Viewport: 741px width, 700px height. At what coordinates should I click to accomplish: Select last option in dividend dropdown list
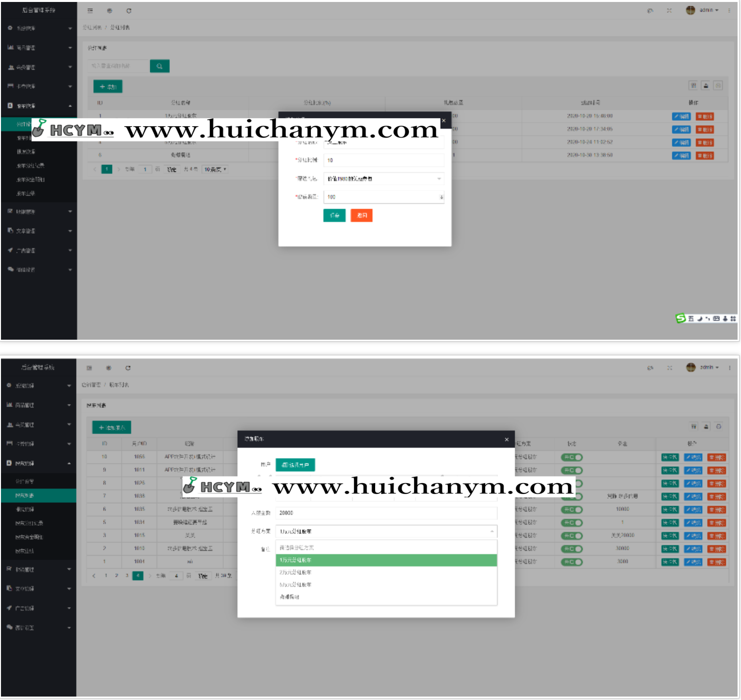[386, 597]
